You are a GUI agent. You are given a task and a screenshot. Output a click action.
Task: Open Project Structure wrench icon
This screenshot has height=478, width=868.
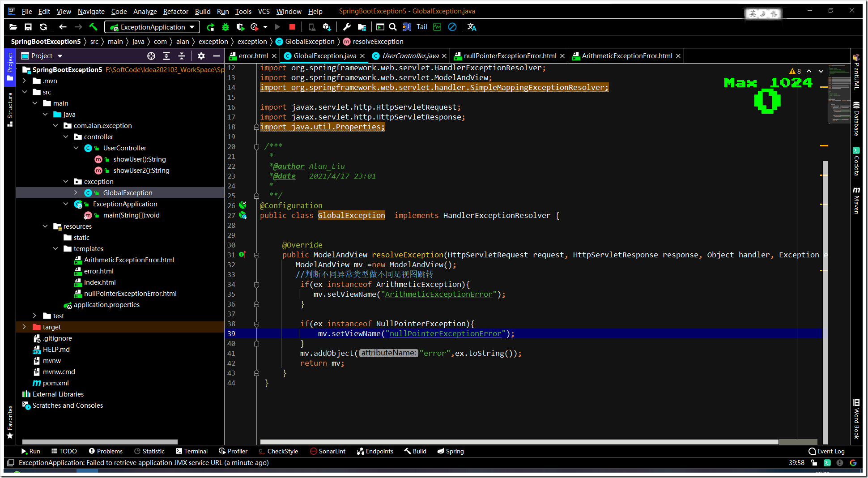[x=347, y=27]
